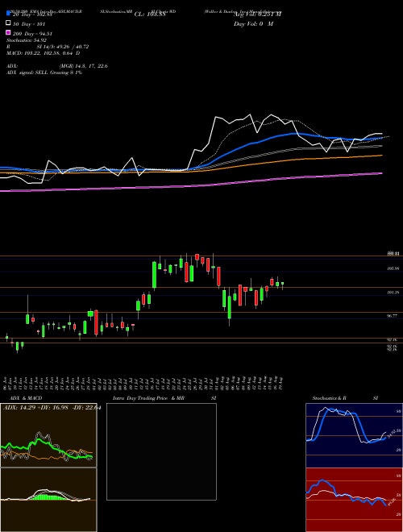The image size is (403, 532).
Task: Click the MACD values line
Action: [x=43, y=53]
